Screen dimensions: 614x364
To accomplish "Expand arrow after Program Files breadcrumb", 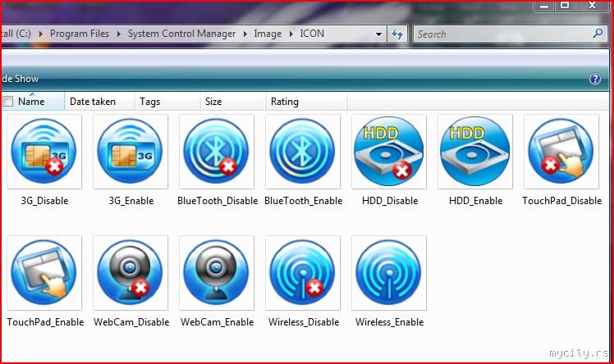I will (x=119, y=34).
